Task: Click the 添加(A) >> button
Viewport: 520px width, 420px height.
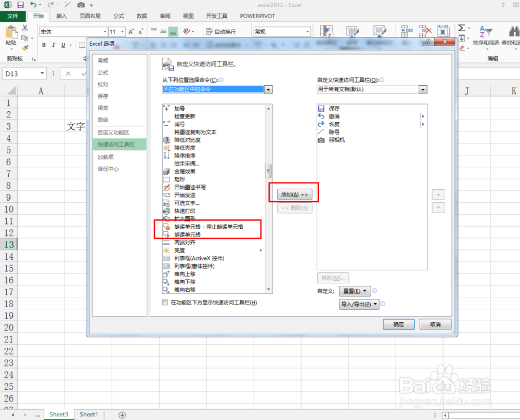Action: 294,194
